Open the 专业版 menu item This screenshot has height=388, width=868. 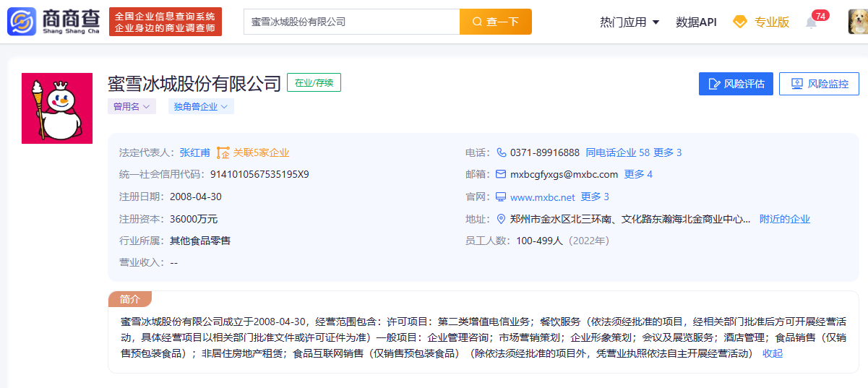coord(772,22)
